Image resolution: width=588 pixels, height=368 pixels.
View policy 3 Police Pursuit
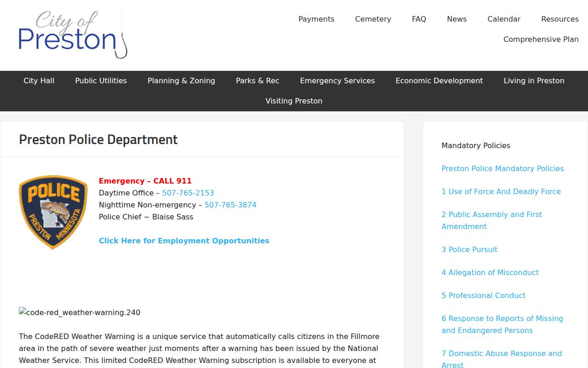(x=469, y=249)
